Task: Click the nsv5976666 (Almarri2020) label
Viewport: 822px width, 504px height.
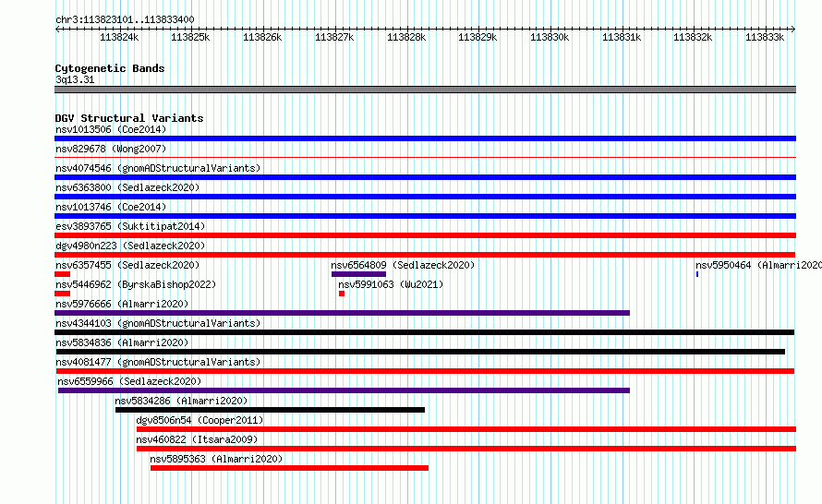Action: tap(122, 304)
